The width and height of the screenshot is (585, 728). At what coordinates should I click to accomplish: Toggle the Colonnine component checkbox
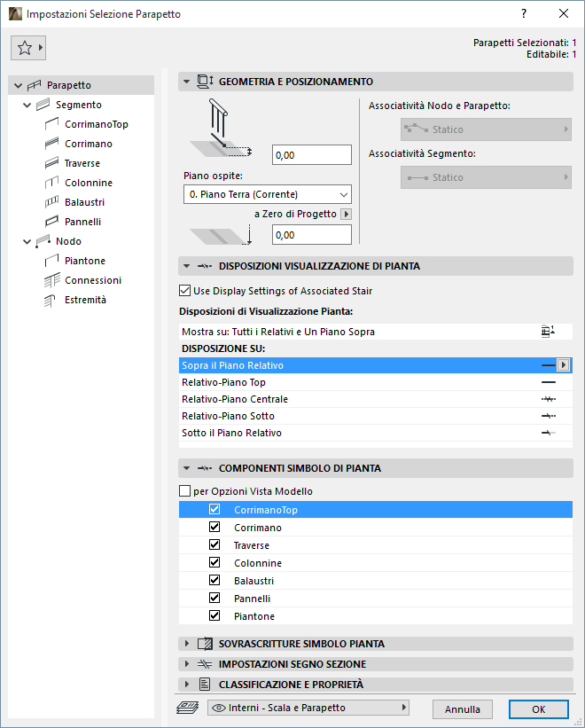[214, 562]
